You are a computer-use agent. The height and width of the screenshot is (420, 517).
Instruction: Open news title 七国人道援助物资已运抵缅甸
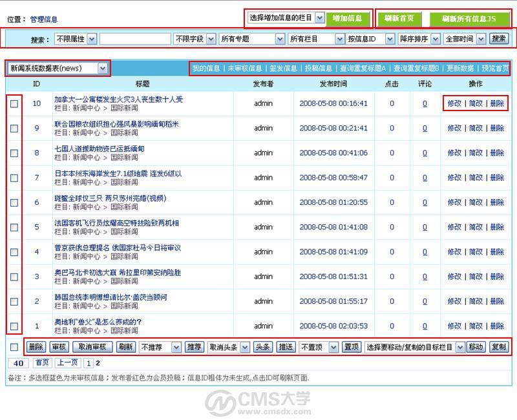coord(100,149)
